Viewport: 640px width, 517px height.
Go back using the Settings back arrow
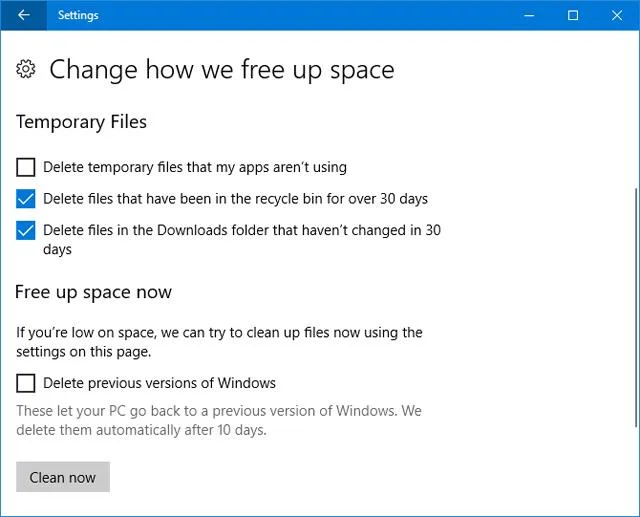(x=24, y=15)
